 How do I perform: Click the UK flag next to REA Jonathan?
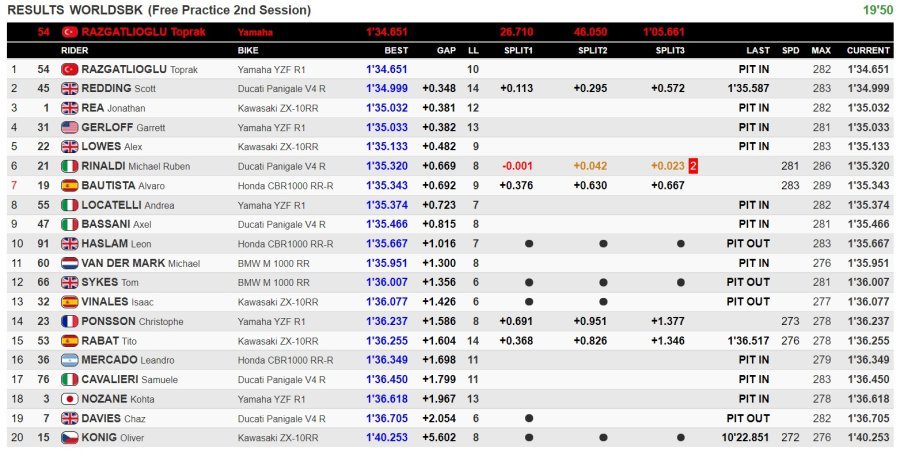tap(69, 108)
